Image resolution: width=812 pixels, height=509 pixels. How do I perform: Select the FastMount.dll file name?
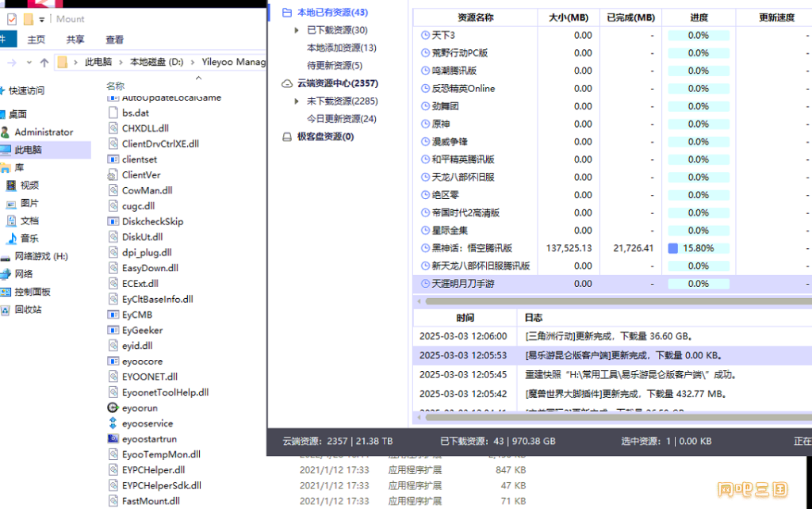click(151, 501)
